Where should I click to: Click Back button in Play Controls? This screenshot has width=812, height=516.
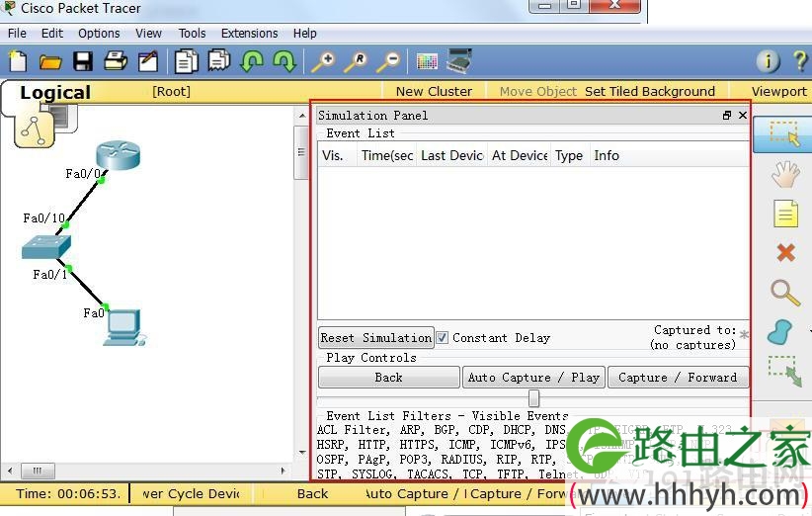point(389,378)
